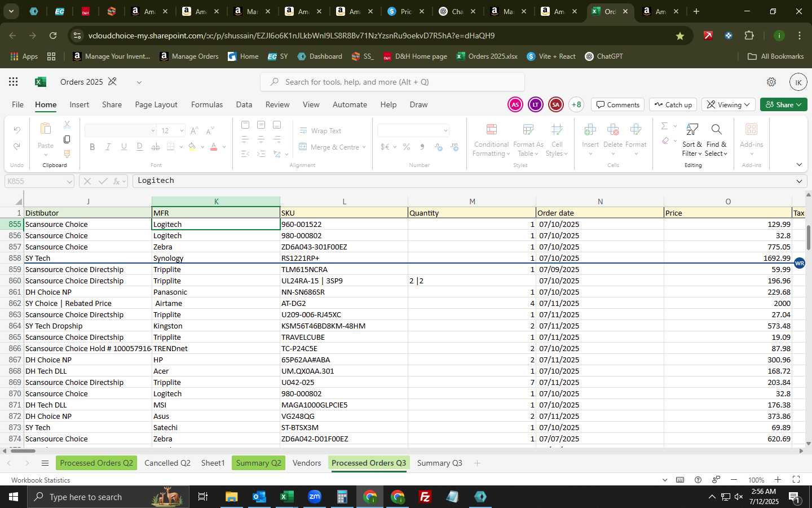
Task: Open Orders 2025.xlsx bookmark
Action: (x=487, y=56)
